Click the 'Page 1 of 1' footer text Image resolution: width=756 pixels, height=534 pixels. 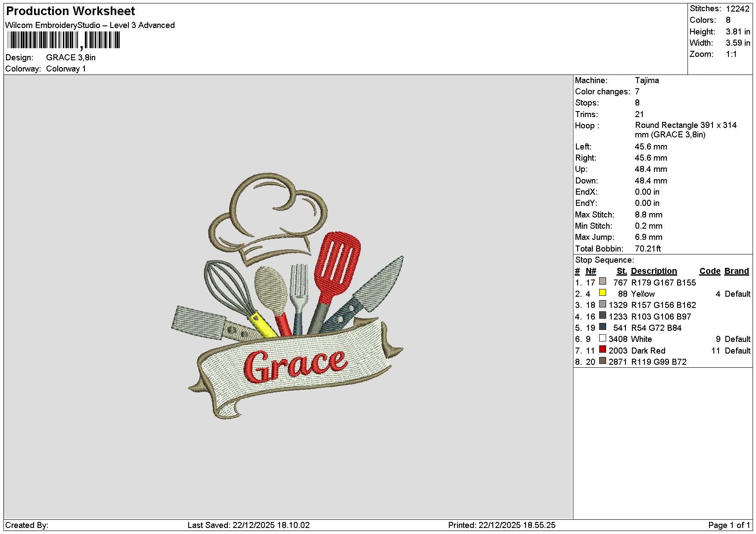729,525
